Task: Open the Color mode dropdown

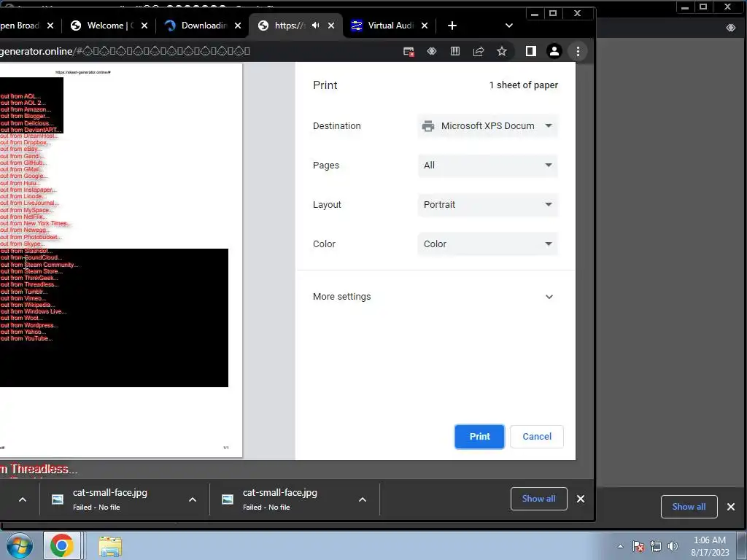Action: click(487, 244)
